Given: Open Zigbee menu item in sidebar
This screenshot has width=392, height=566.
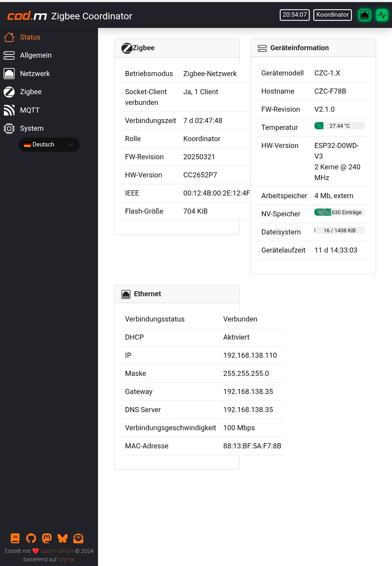Looking at the screenshot, I should [x=31, y=92].
